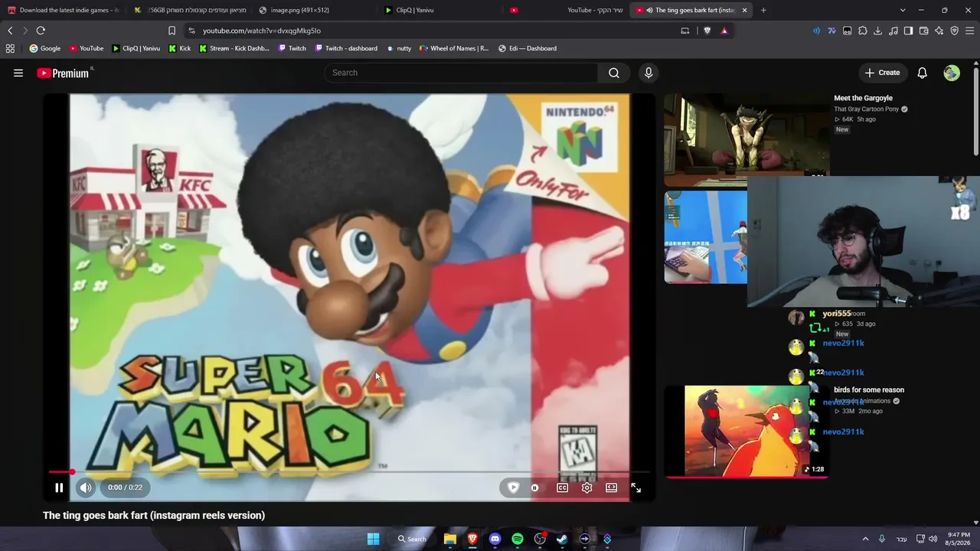The image size is (980, 551).
Task: Go back to the previous page
Action: click(10, 31)
